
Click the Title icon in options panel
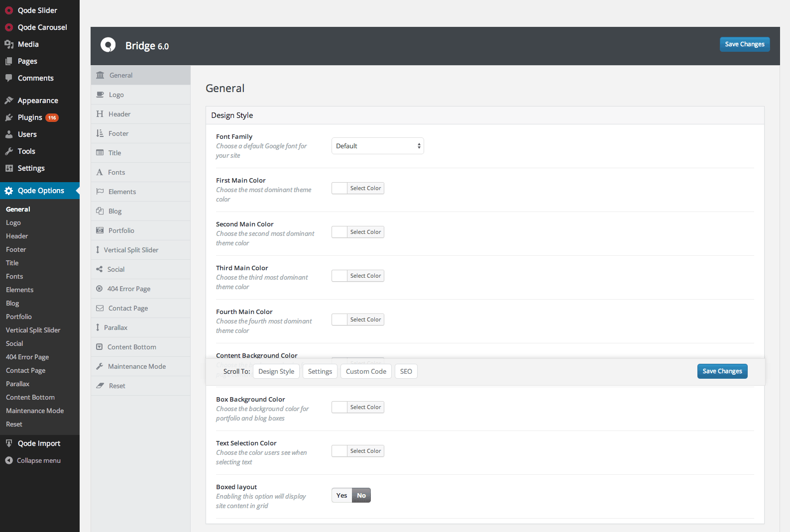click(100, 153)
